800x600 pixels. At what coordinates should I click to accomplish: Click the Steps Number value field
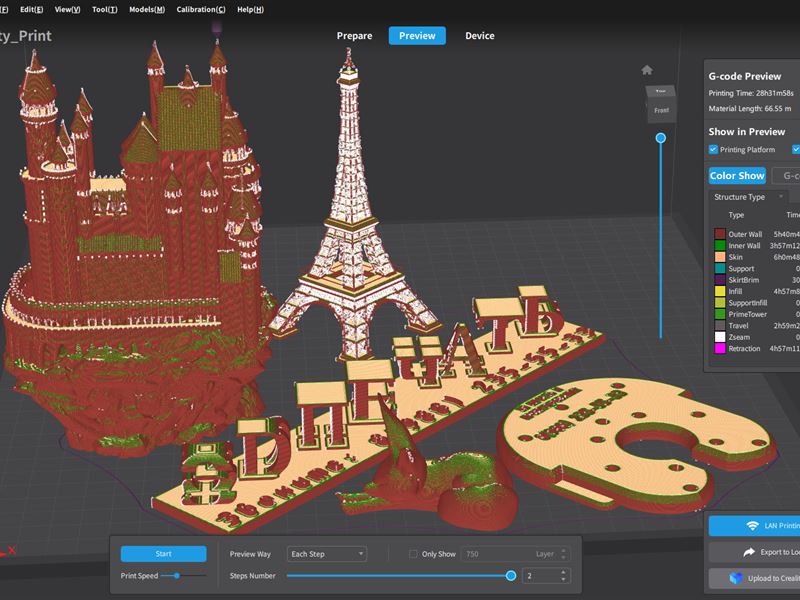point(540,576)
